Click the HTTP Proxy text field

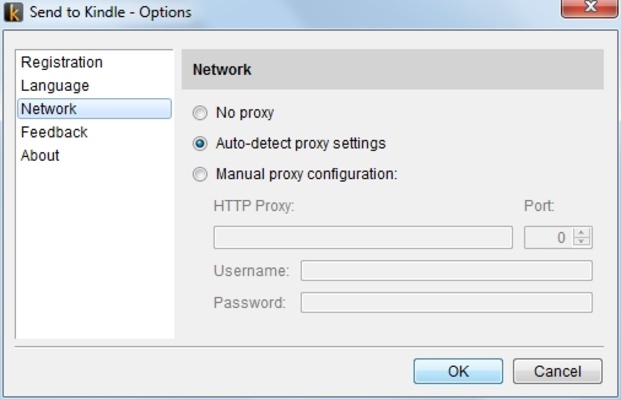tap(363, 237)
